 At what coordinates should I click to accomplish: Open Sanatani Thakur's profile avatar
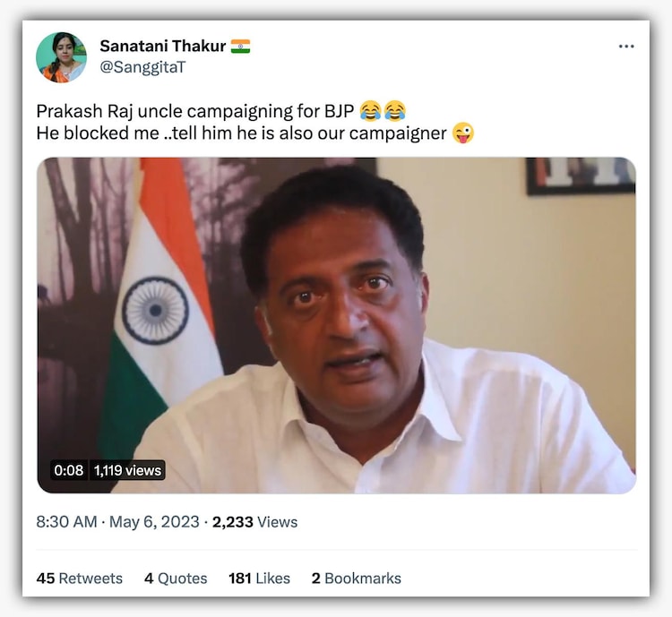tap(61, 57)
